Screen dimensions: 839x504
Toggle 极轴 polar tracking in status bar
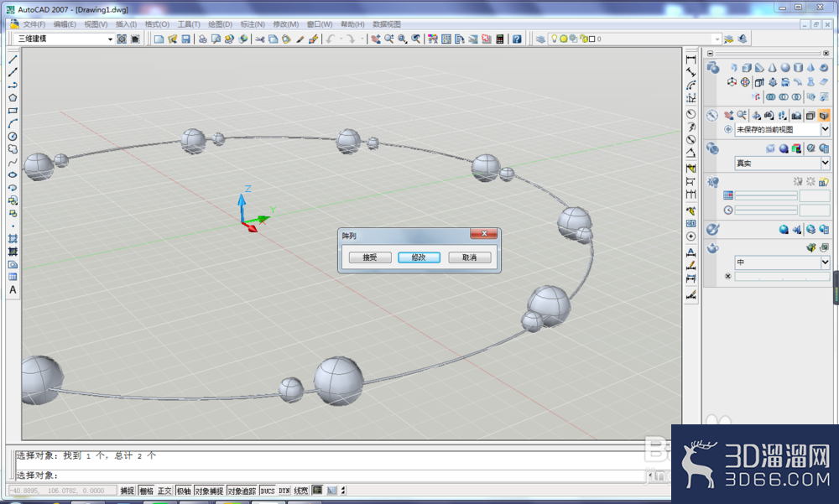tap(184, 491)
